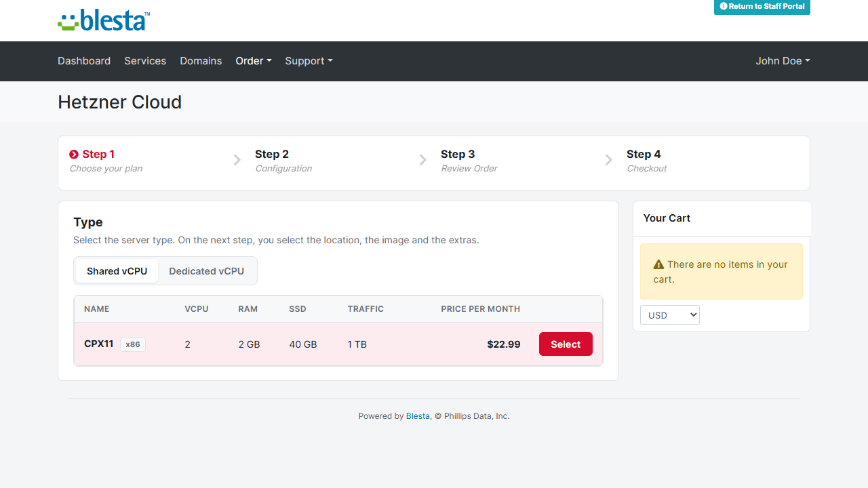Click the Step 1 red arrow icon
Image resolution: width=868 pixels, height=488 pixels.
74,155
